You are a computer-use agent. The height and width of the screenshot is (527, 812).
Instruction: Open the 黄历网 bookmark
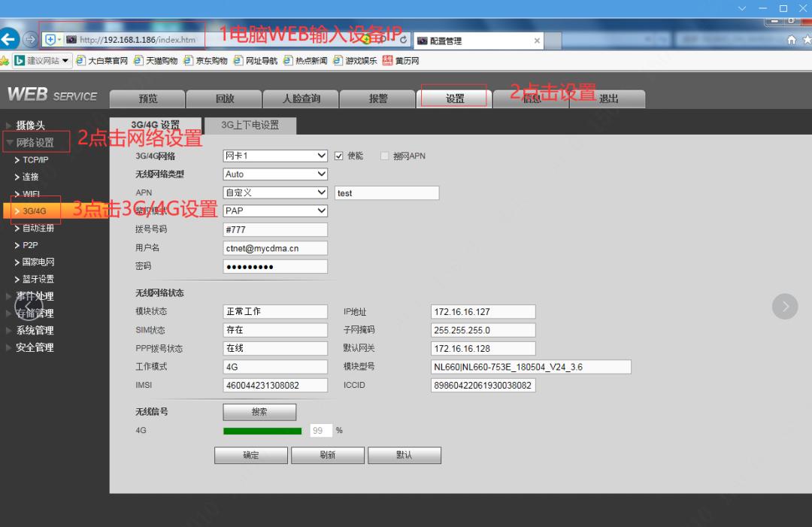click(x=401, y=61)
